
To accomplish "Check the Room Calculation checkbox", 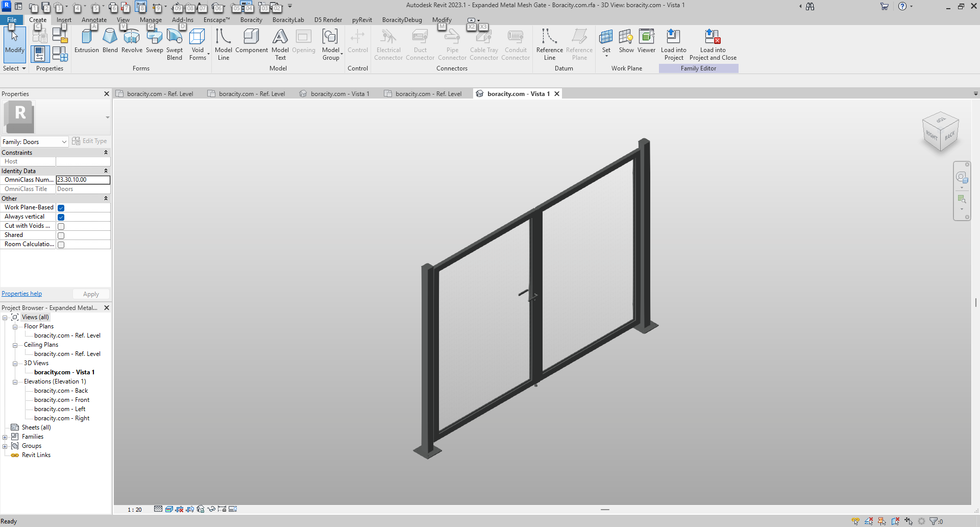I will (x=61, y=245).
